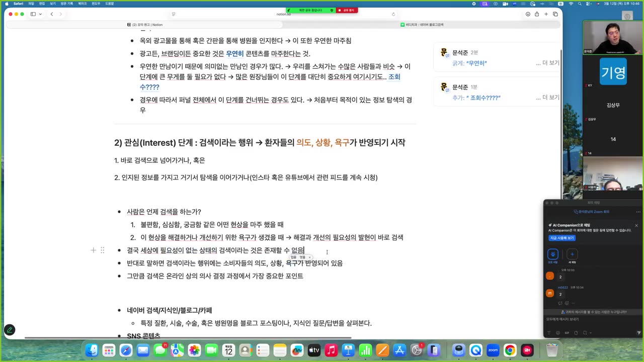Send the Zoom chat message
Viewport: 644px width, 362px height.
639,332
